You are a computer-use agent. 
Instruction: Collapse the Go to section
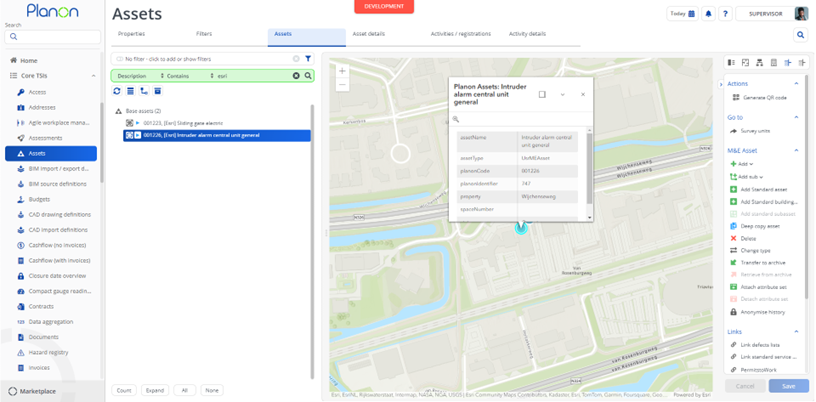point(796,117)
